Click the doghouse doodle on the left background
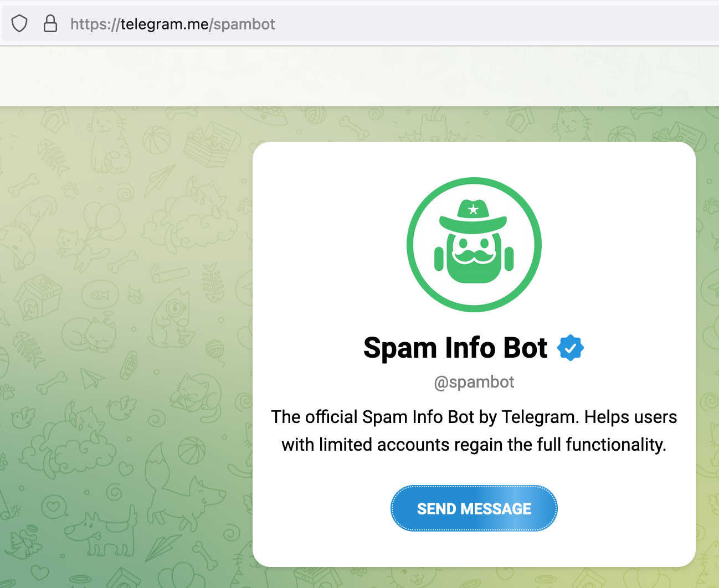Screen dimensions: 719x588 pyautogui.click(x=38, y=297)
